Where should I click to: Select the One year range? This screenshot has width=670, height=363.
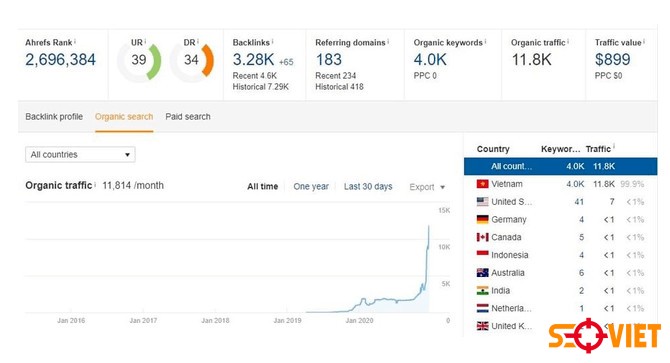click(x=311, y=187)
